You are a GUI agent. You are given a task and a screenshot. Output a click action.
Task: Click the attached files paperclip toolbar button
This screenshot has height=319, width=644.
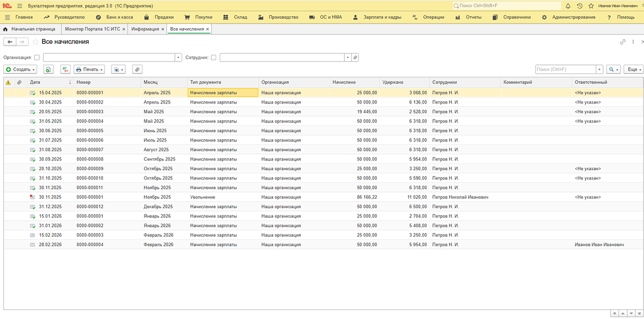[x=137, y=69]
